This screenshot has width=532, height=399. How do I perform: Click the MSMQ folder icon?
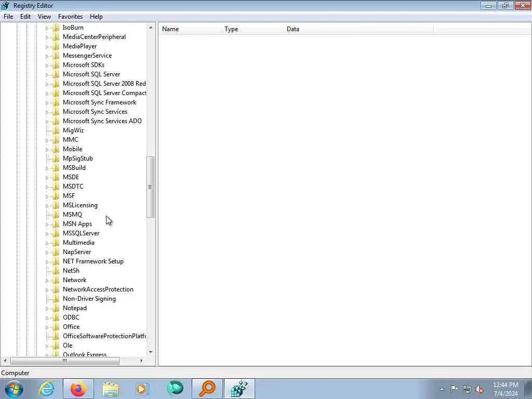point(56,215)
